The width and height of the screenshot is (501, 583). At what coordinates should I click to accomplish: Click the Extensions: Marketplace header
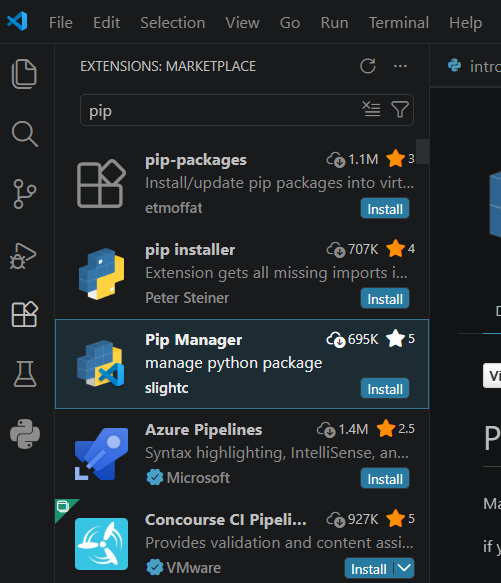(168, 66)
